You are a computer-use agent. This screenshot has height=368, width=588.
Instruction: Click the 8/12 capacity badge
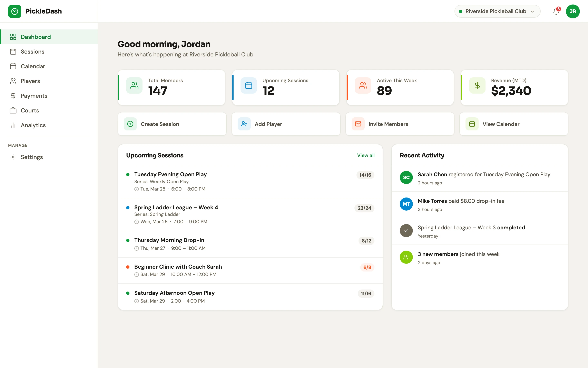pos(366,241)
